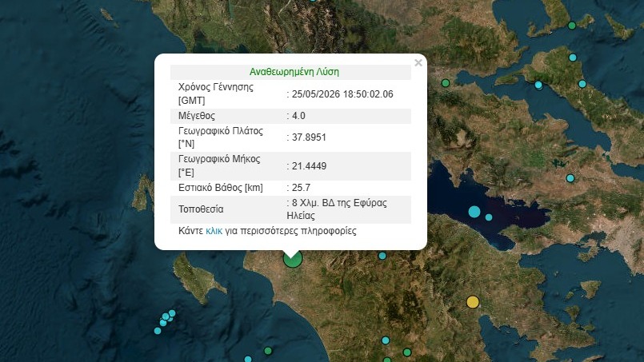The image size is (644, 362).
Task: Select the large cyan marker in the Gulf of Corinth
Action: click(x=474, y=212)
